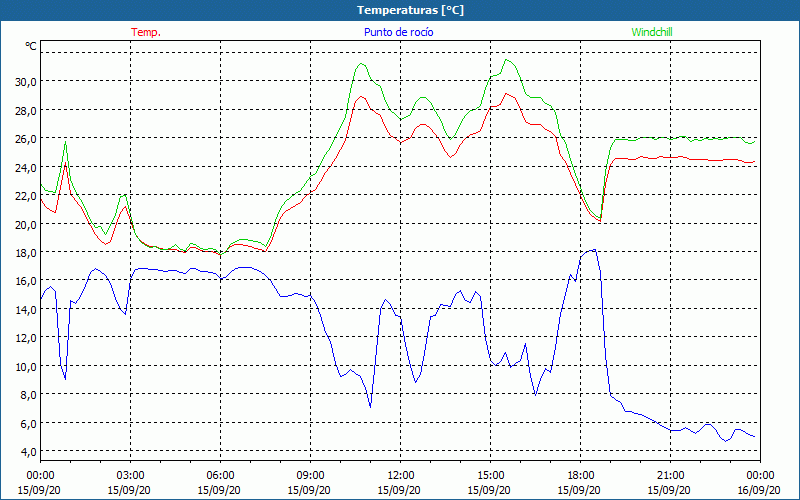The width and height of the screenshot is (800, 500).
Task: Click the 03:00 time axis label
Action: click(130, 476)
